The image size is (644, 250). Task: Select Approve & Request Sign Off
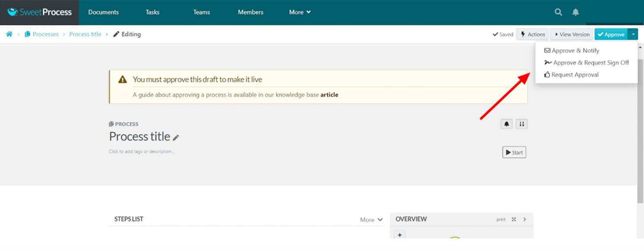click(587, 62)
